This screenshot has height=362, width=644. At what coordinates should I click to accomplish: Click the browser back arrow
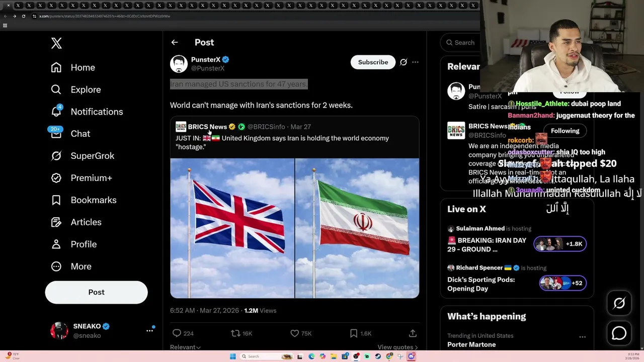[x=5, y=16]
